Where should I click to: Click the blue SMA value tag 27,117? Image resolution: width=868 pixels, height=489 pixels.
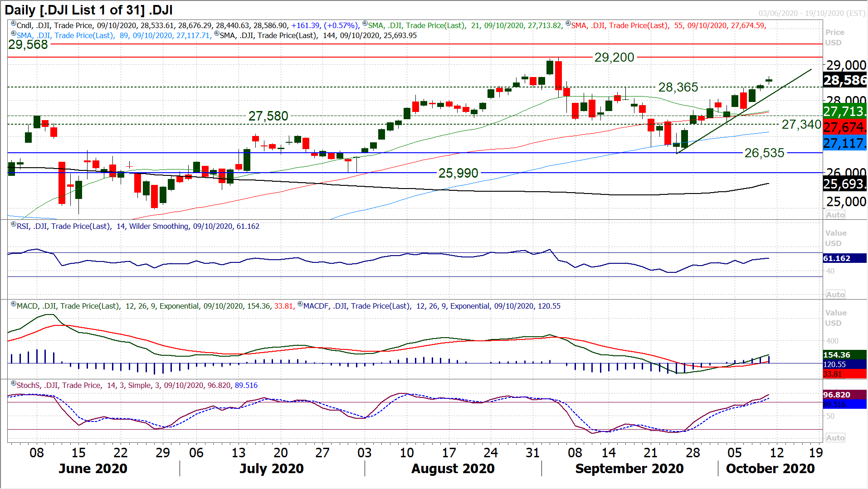[845, 143]
